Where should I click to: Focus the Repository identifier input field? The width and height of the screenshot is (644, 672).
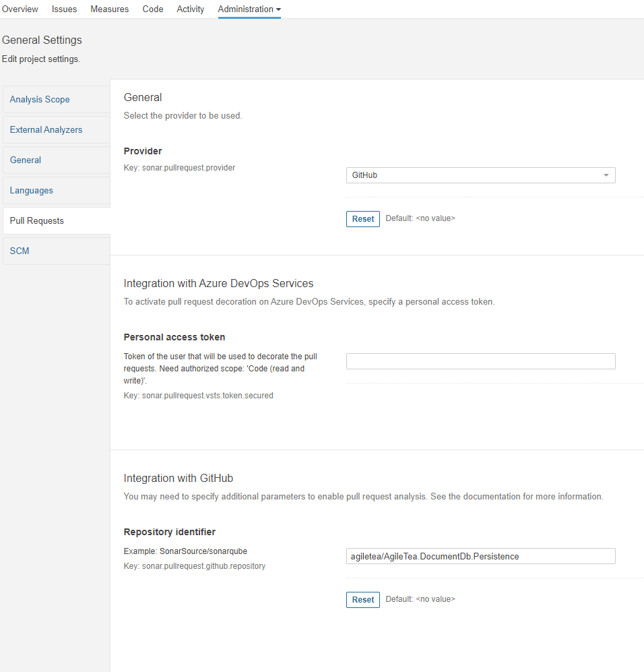point(480,556)
